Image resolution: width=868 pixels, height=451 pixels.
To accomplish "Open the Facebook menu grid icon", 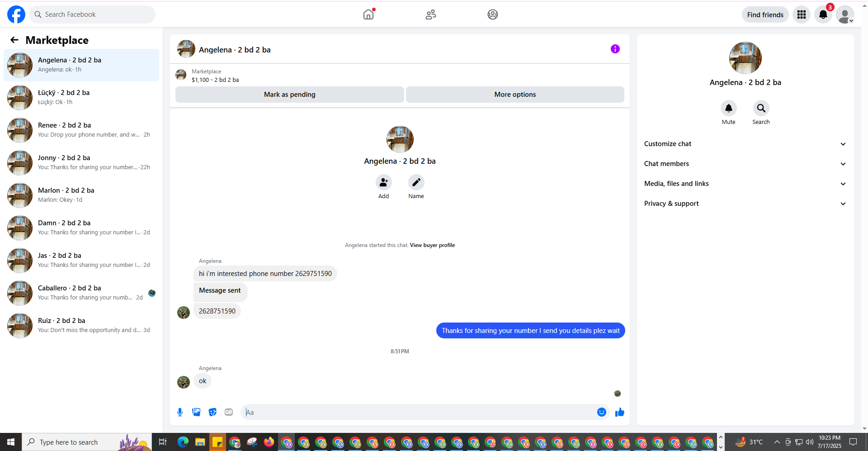I will pyautogui.click(x=802, y=14).
